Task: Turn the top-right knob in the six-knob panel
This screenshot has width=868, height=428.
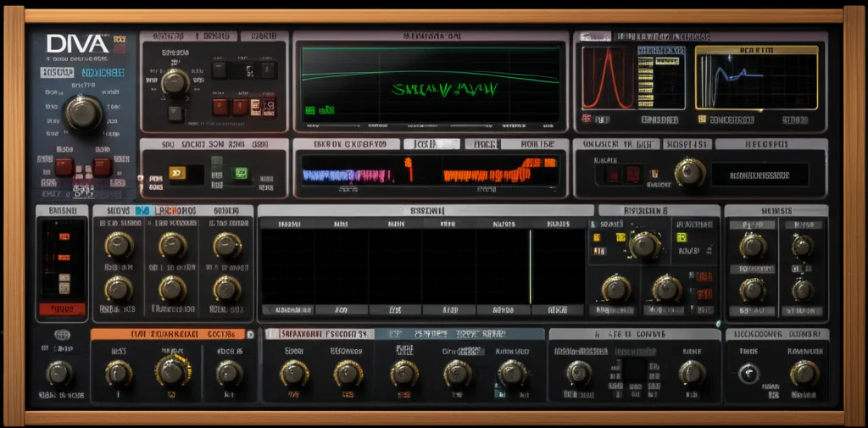Action: pyautogui.click(x=227, y=245)
